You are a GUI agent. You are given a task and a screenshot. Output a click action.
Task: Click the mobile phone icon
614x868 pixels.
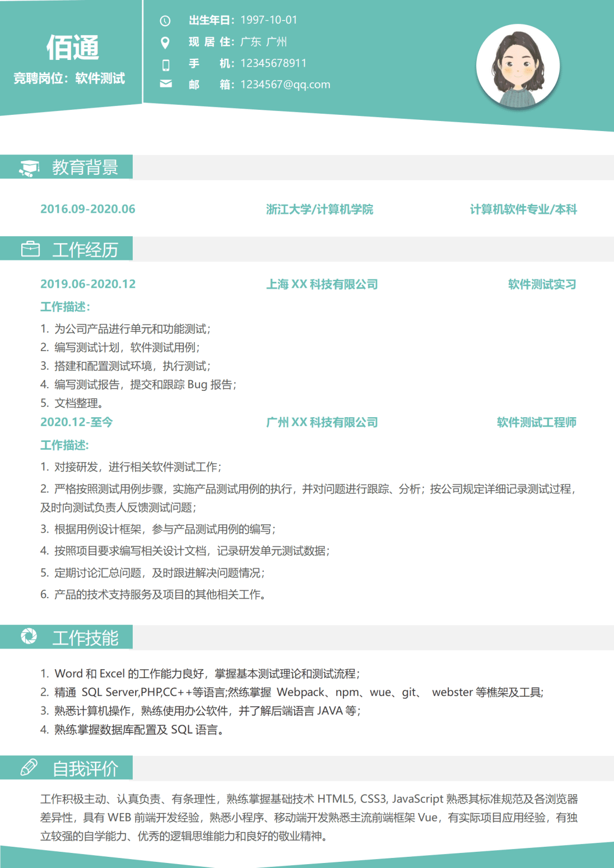[x=166, y=65]
